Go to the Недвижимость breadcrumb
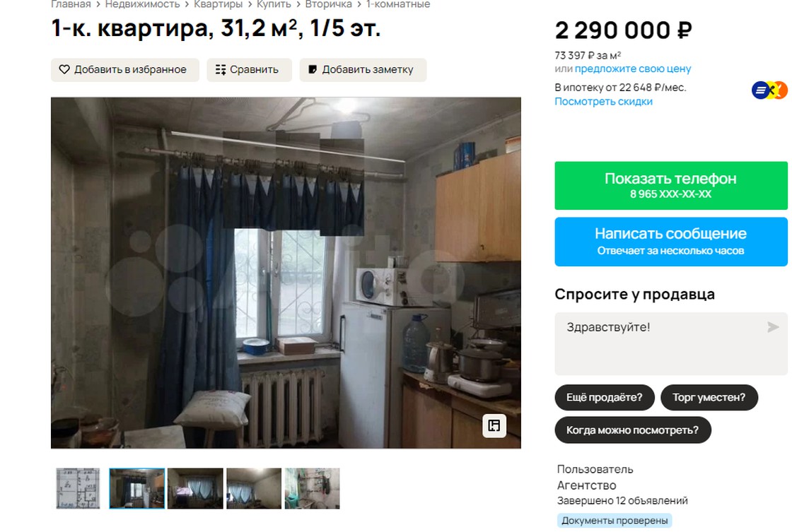This screenshot has width=792, height=532. click(x=142, y=4)
